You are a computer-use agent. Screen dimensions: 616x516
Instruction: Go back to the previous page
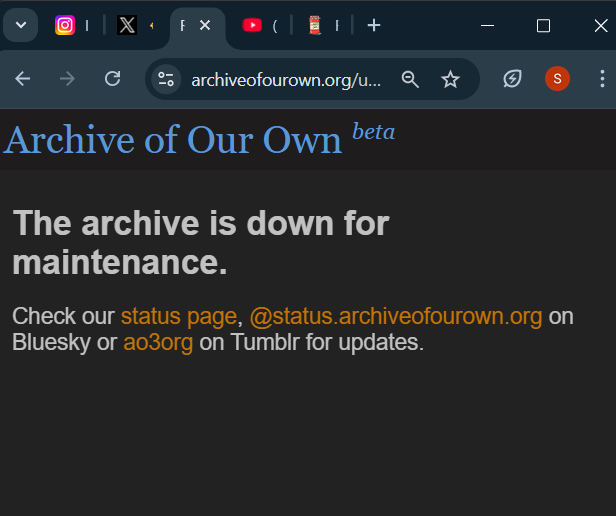[x=22, y=79]
